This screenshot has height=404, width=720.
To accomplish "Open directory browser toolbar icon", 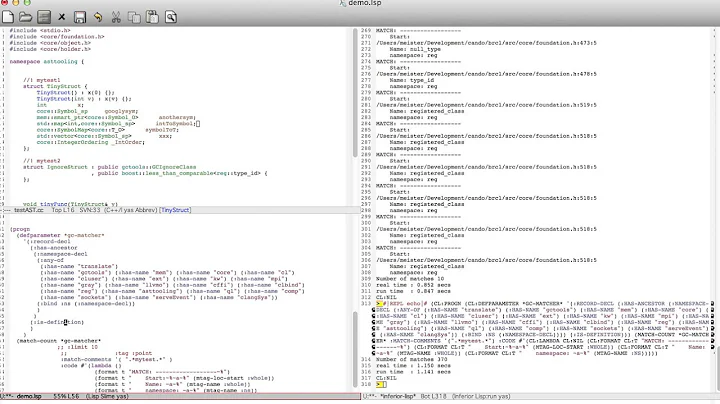I will coord(44,17).
